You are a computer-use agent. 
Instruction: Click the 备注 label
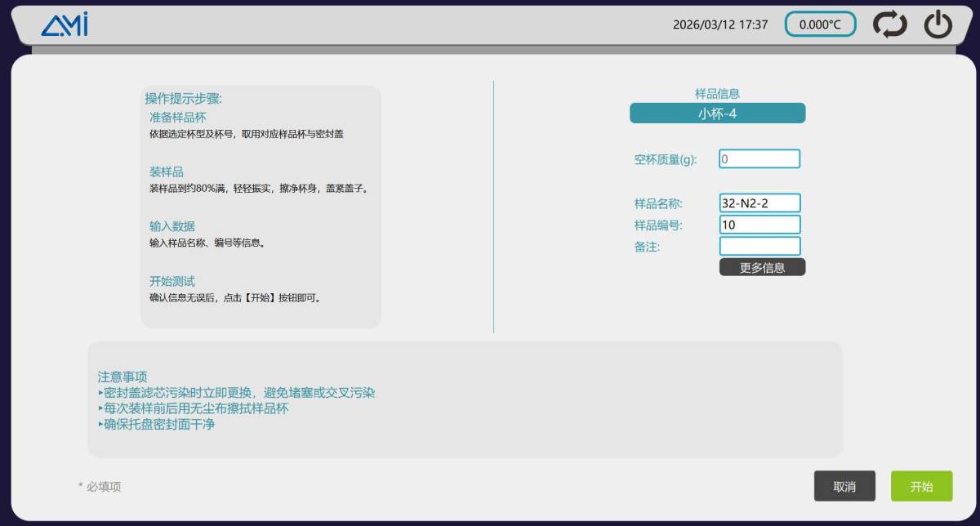coord(647,247)
